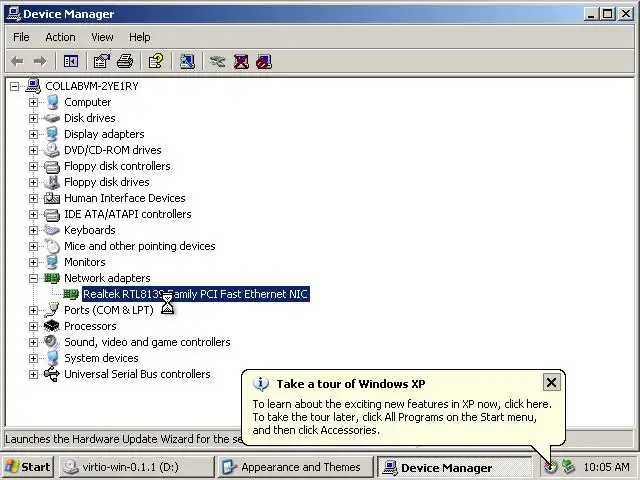Open the View menu

[102, 37]
